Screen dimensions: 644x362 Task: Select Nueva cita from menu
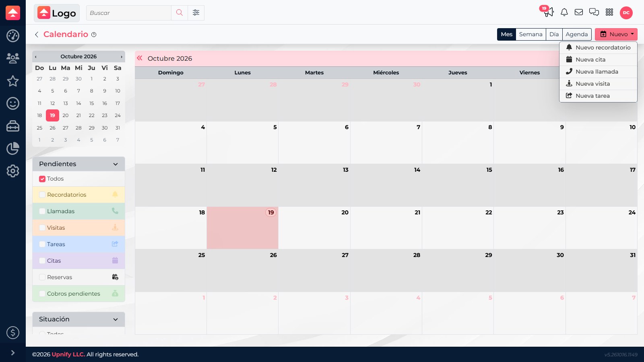[x=598, y=60]
